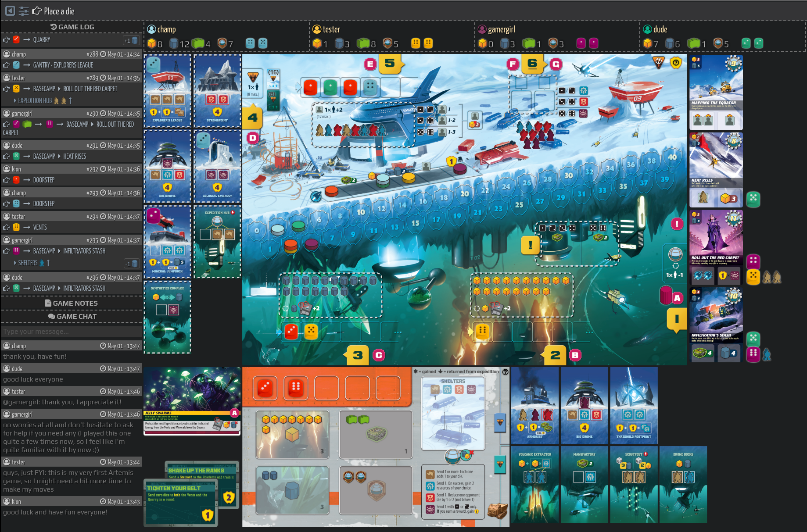Select region marker B near the Vents

click(x=575, y=355)
